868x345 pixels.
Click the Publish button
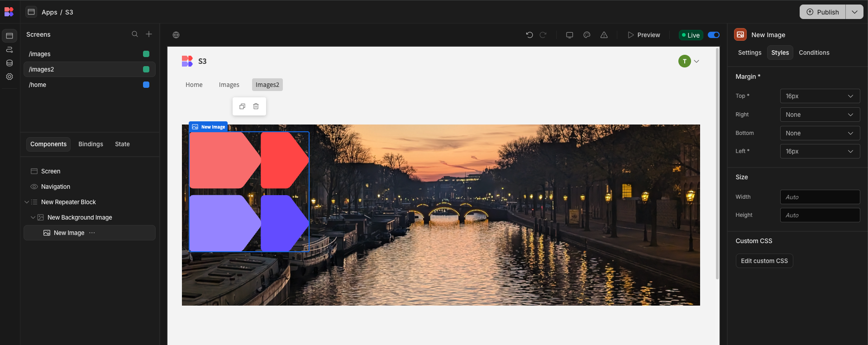click(823, 12)
